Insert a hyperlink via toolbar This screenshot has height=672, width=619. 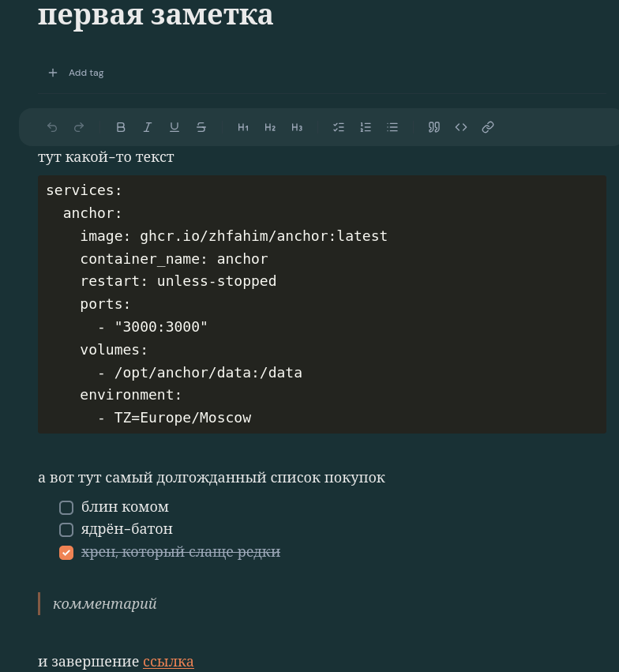(x=488, y=127)
